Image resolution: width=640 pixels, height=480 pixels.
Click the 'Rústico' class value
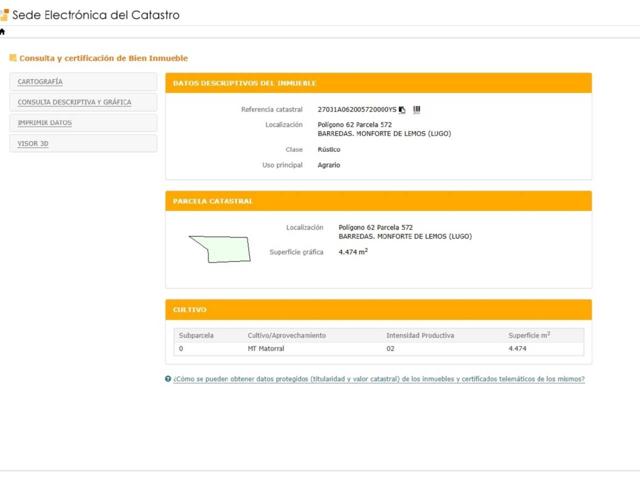coord(329,149)
